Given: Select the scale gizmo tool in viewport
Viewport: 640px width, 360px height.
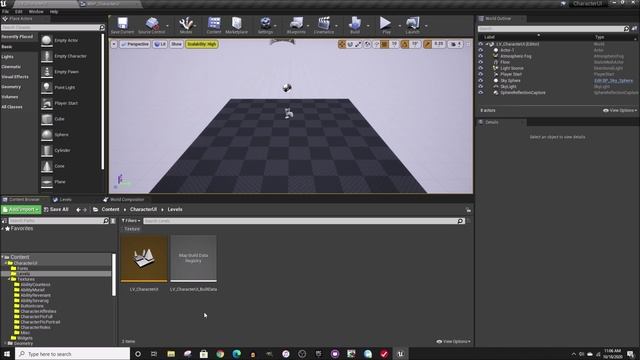Looking at the screenshot, I should click(358, 44).
